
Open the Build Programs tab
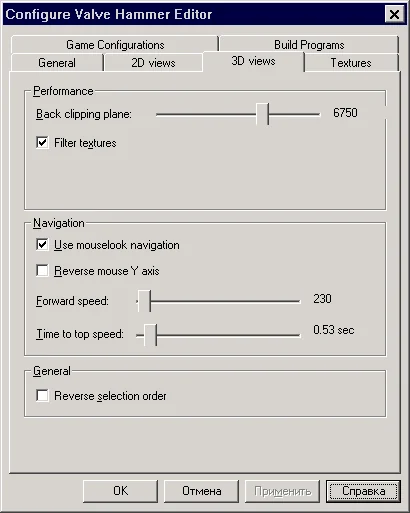point(309,44)
